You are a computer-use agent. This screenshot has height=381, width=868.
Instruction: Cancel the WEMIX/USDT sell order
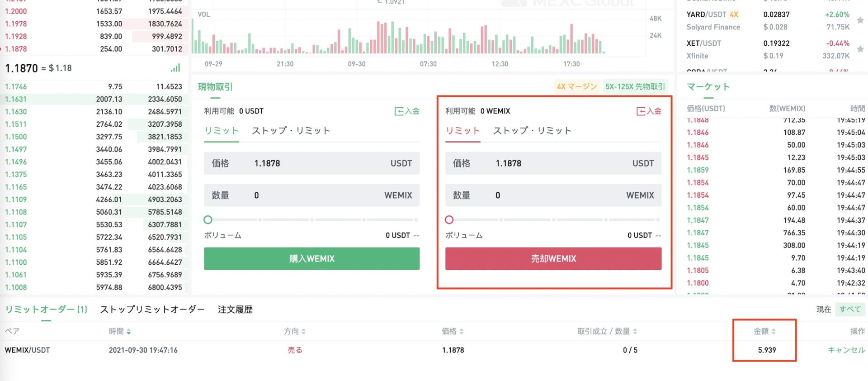tap(846, 350)
